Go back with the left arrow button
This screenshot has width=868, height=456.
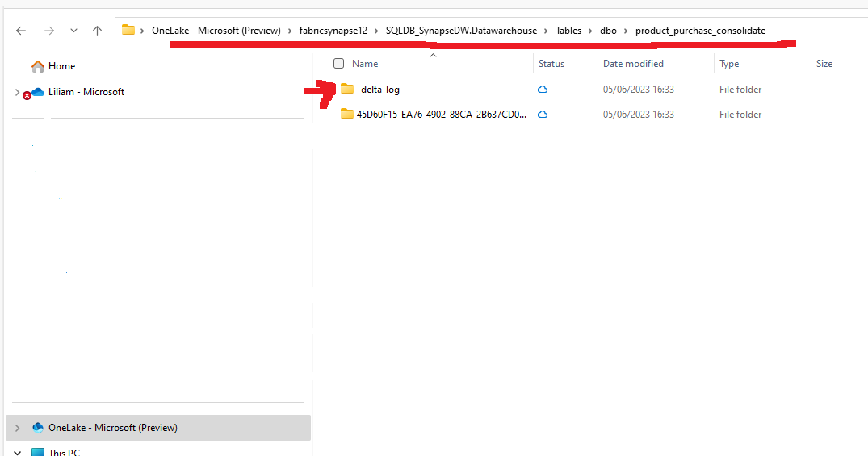pyautogui.click(x=21, y=31)
